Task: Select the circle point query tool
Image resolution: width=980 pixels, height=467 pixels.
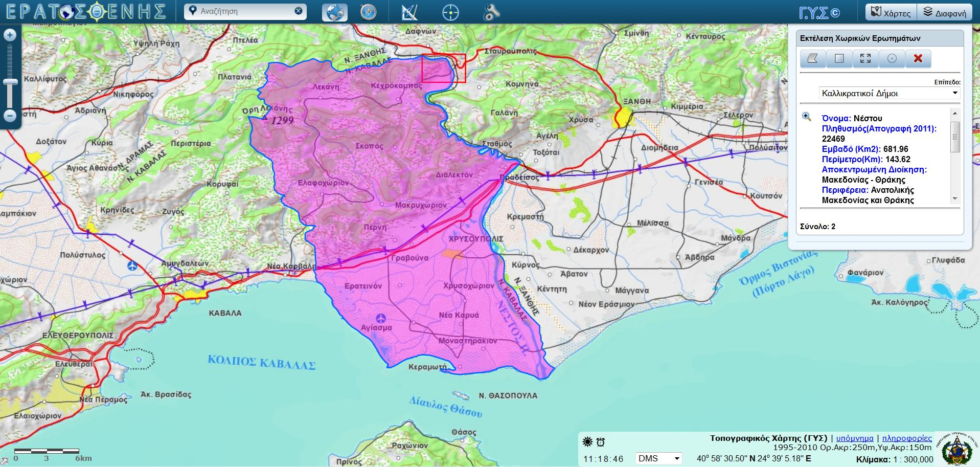Action: coord(892,58)
